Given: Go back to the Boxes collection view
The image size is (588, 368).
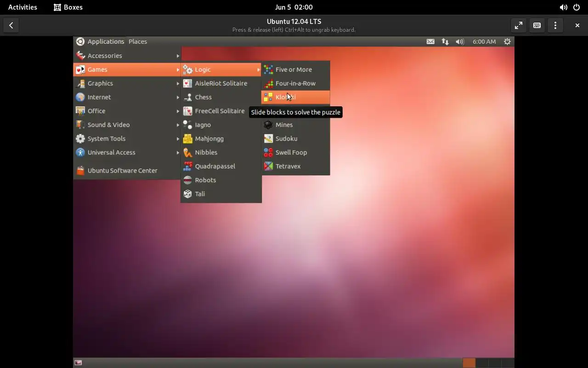Looking at the screenshot, I should 11,25.
